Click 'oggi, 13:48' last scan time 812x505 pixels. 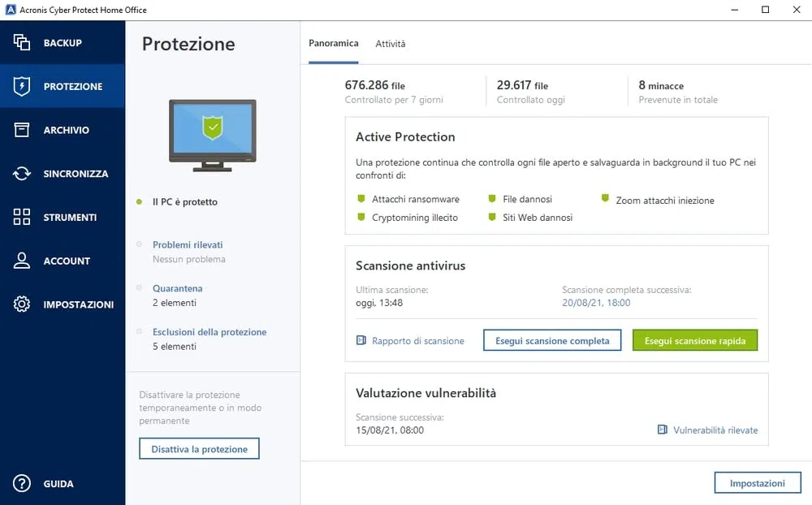click(x=379, y=303)
